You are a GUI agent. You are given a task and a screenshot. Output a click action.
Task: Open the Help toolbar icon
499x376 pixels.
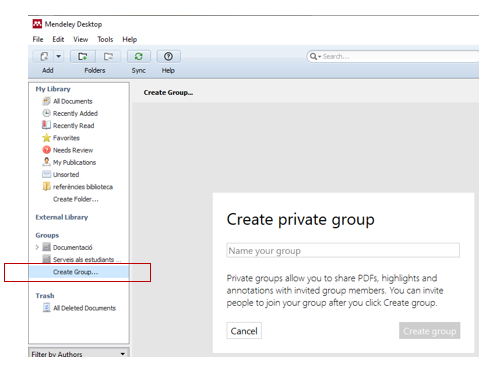168,56
